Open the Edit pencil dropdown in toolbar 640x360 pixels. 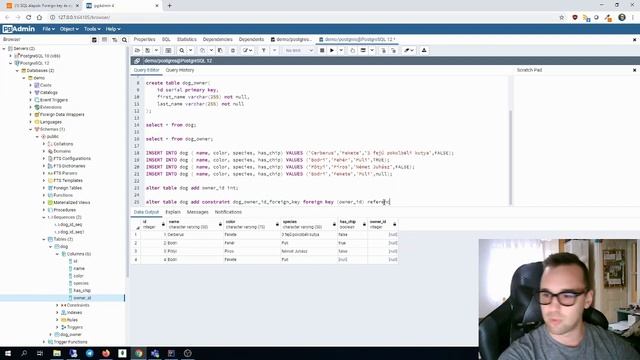tap(247, 50)
